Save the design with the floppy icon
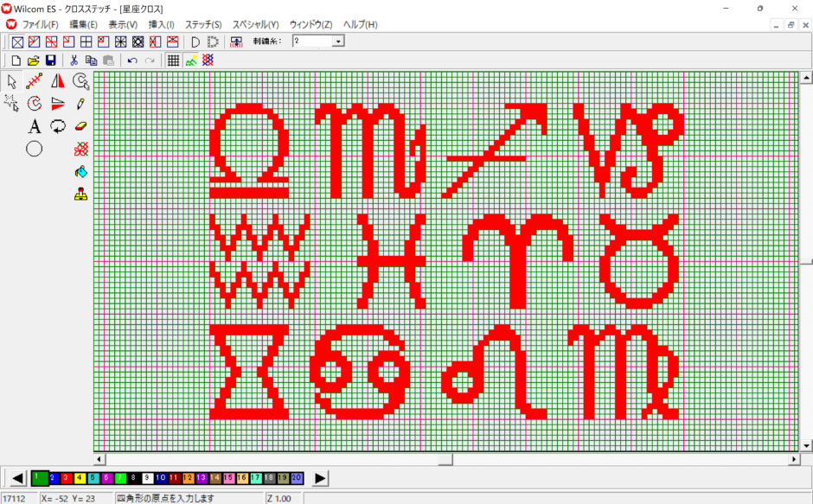 [x=51, y=61]
